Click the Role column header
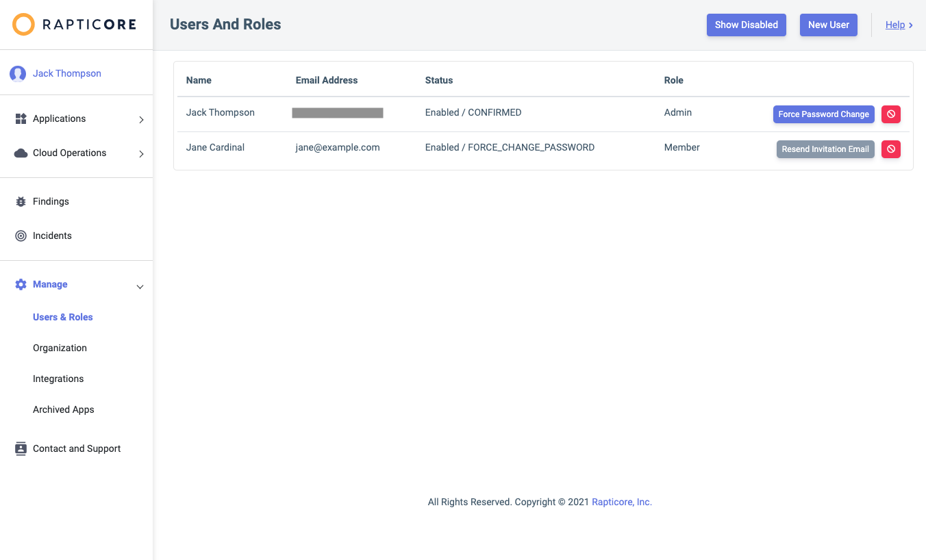Viewport: 926px width, 560px height. (x=674, y=80)
